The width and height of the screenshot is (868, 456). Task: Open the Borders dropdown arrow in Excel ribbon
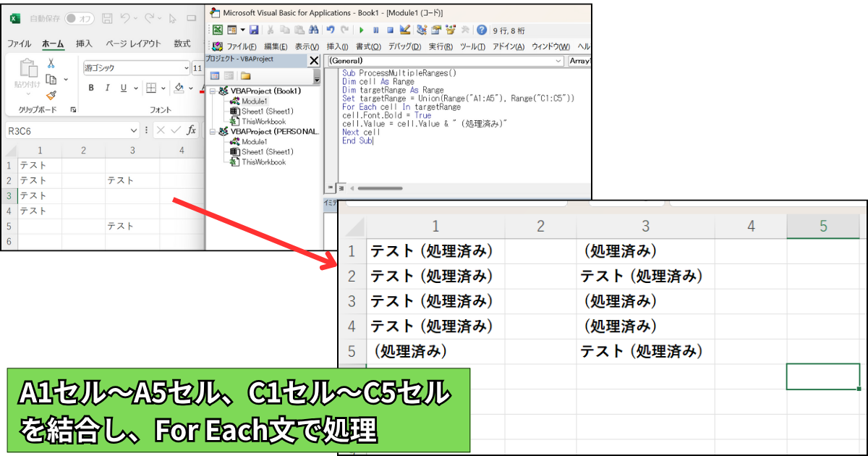(163, 88)
